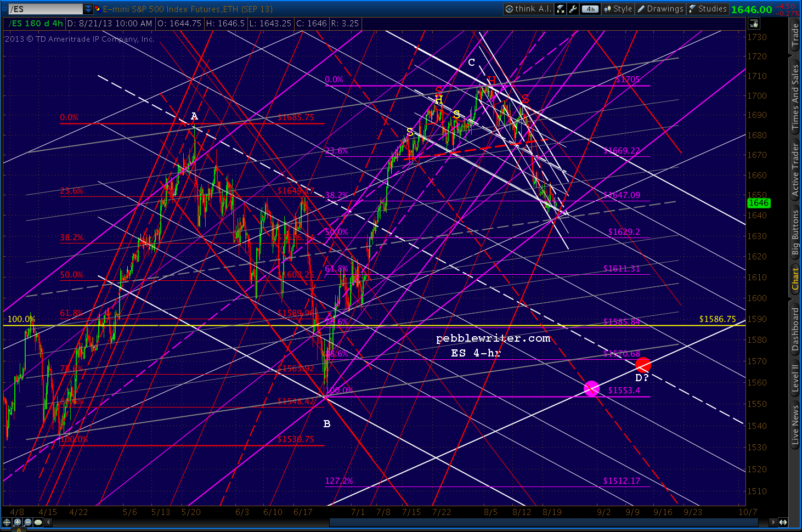The height and width of the screenshot is (532, 802).
Task: Click the pointer icon at chart top-right corner
Action: click(754, 24)
